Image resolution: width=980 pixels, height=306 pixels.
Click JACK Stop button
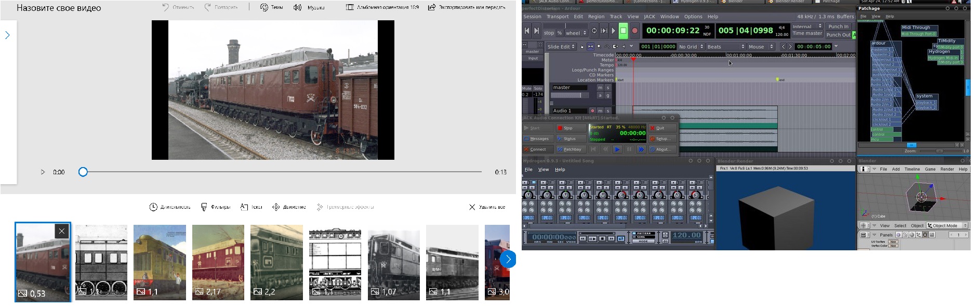coord(571,128)
